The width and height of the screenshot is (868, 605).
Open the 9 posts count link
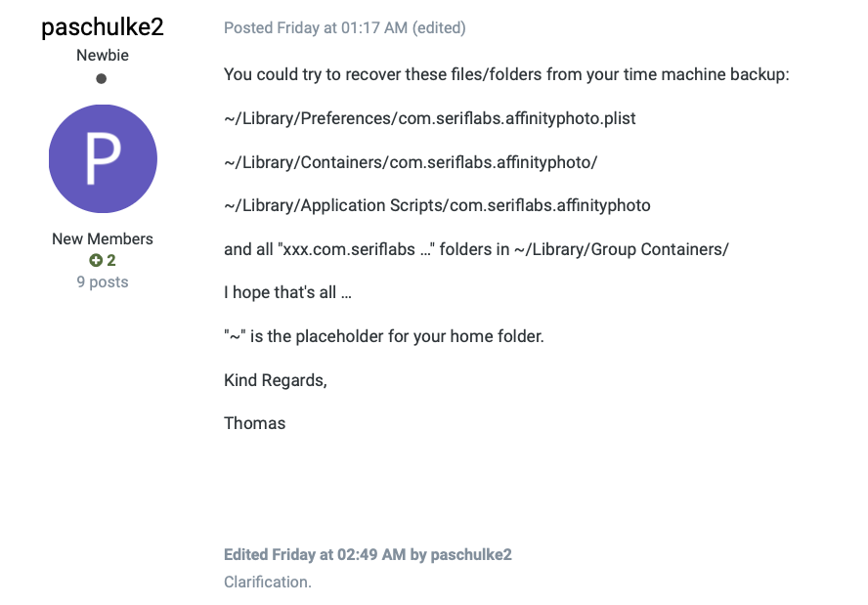click(103, 282)
